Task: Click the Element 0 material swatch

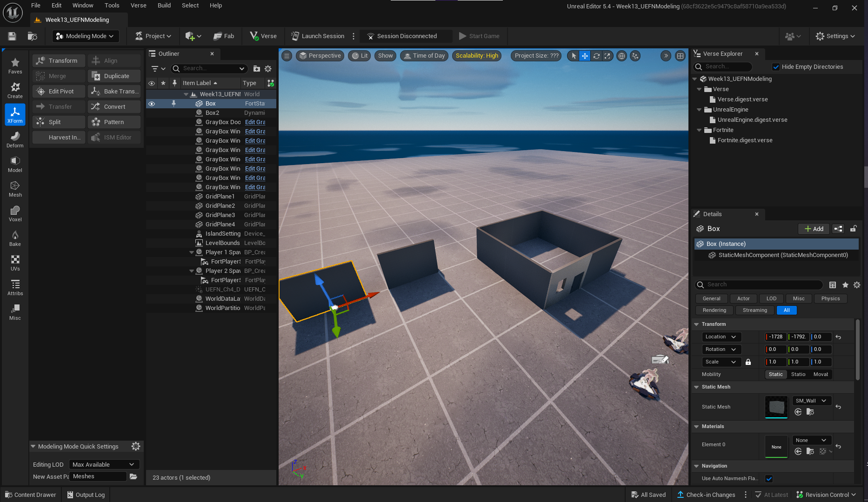Action: tap(776, 447)
